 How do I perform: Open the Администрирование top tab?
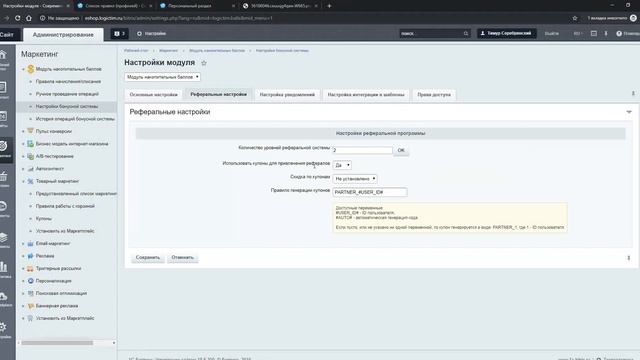63,35
